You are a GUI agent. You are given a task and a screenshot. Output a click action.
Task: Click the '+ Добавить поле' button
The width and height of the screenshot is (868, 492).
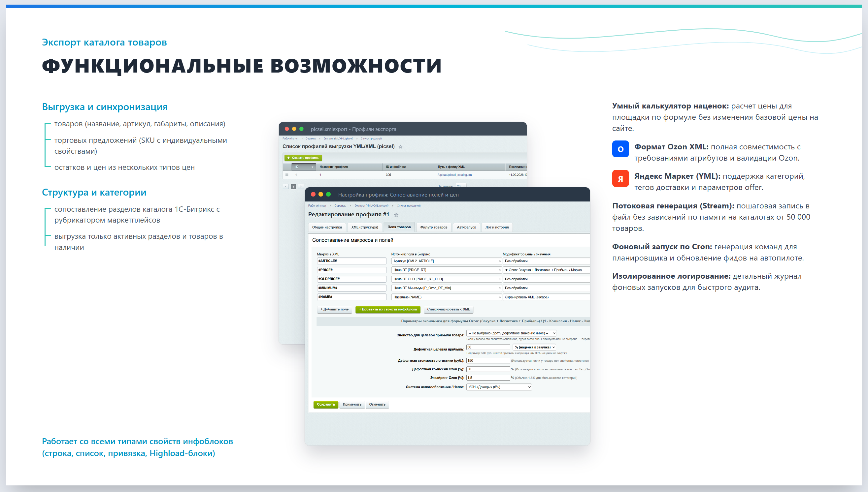click(x=334, y=309)
